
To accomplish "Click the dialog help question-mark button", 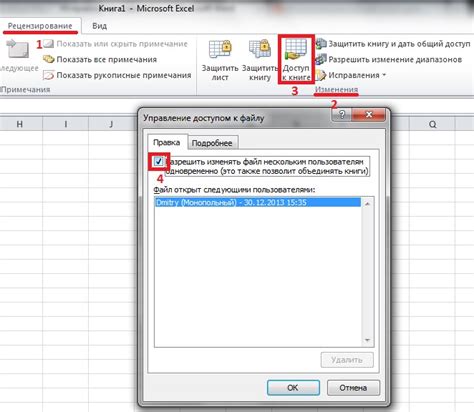I will coord(342,115).
